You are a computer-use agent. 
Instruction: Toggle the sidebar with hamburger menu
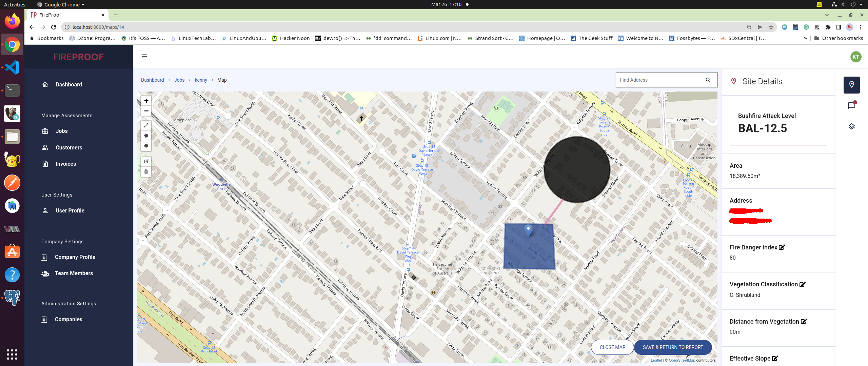pos(144,57)
